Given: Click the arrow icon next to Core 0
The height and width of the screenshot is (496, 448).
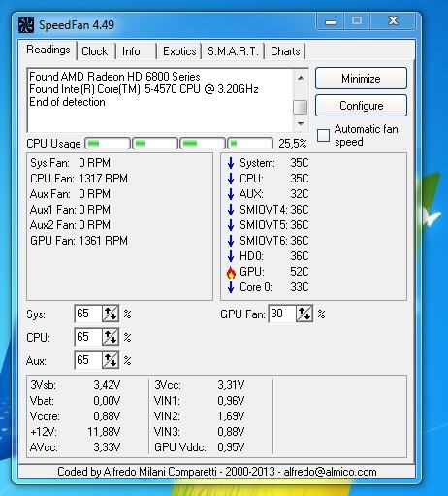Looking at the screenshot, I should [231, 287].
